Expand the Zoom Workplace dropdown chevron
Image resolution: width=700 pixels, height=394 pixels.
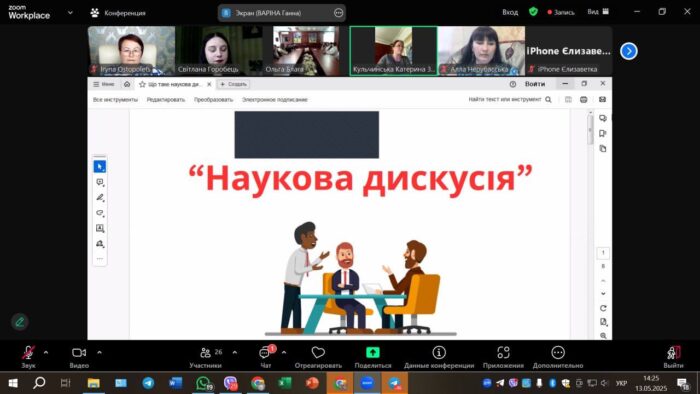click(x=70, y=12)
